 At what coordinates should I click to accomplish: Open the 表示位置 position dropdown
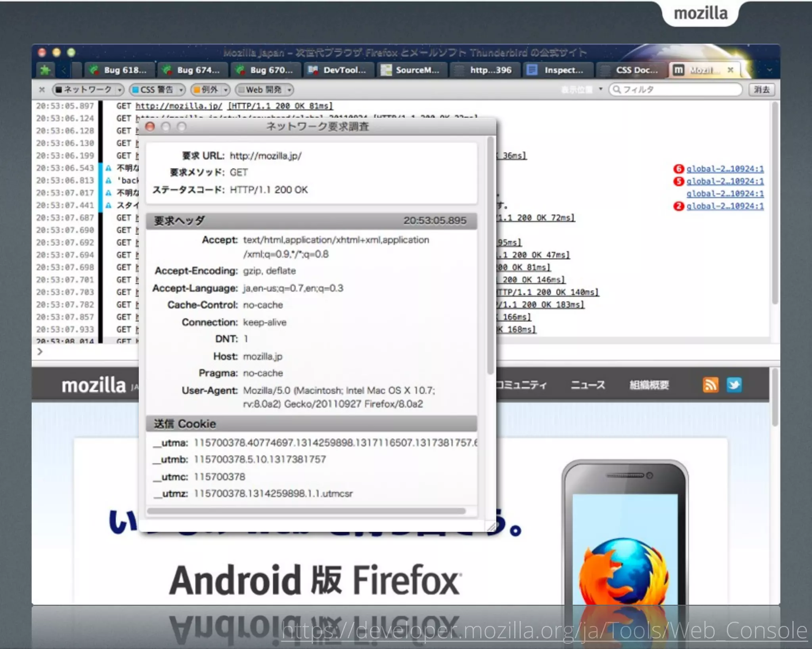coord(582,90)
